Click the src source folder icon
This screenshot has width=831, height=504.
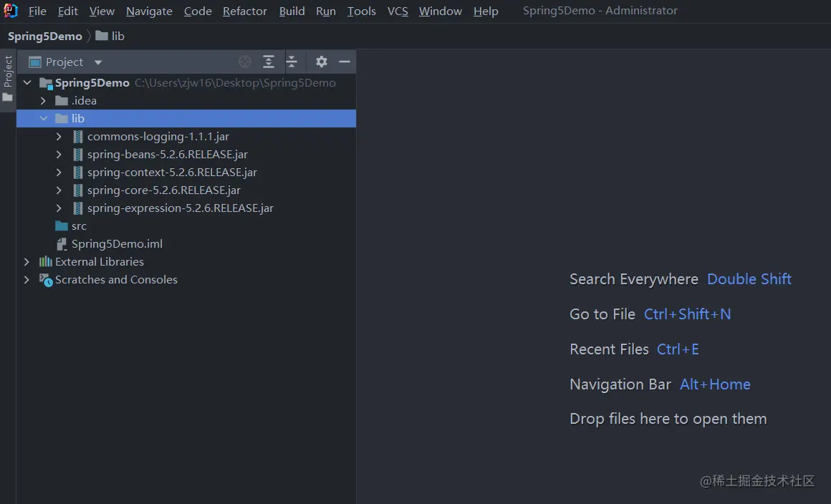[62, 226]
